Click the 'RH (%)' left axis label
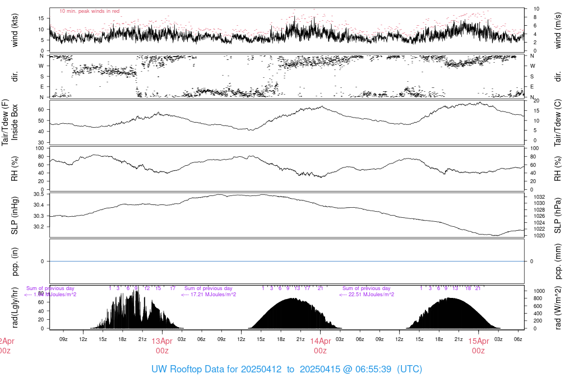574x392 pixels. tap(15, 169)
